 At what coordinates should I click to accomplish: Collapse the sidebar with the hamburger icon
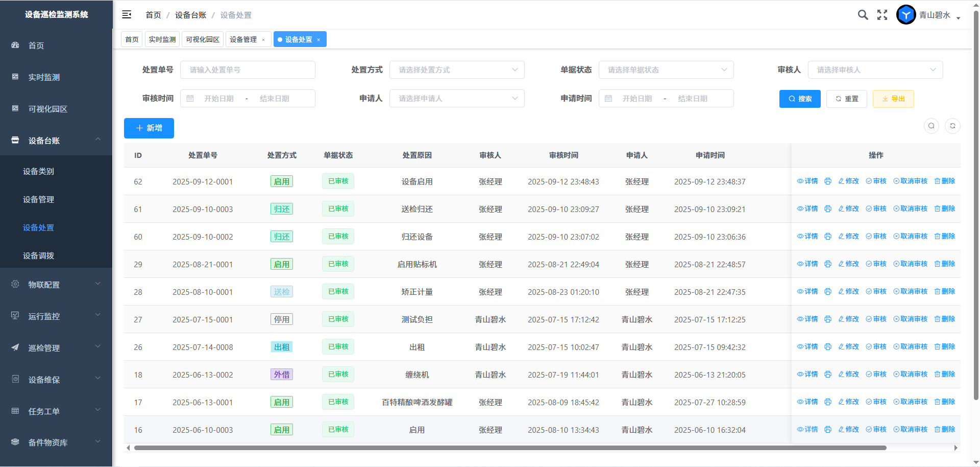click(x=127, y=15)
